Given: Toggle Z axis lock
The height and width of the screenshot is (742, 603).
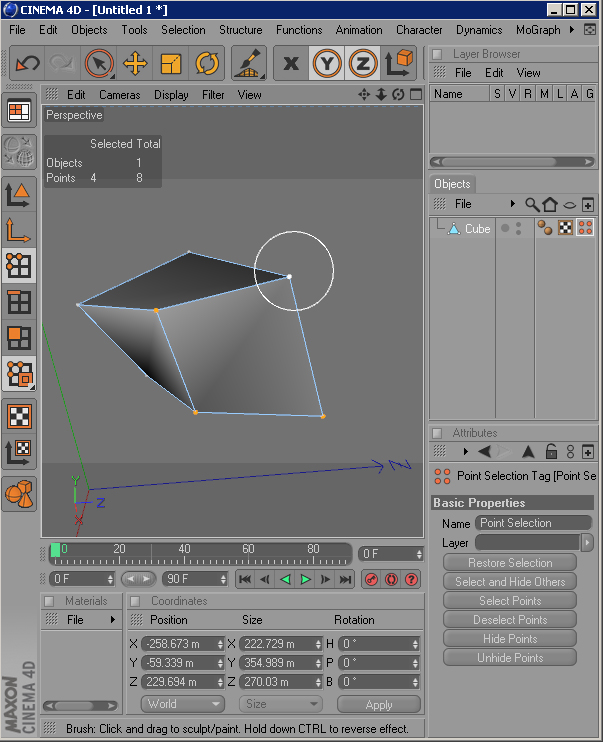Looking at the screenshot, I should pyautogui.click(x=363, y=63).
